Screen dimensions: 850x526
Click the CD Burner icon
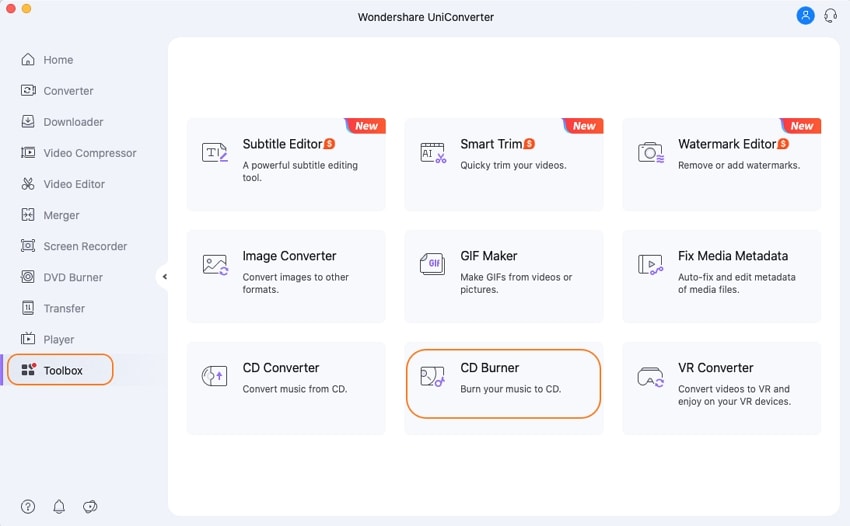tap(433, 376)
